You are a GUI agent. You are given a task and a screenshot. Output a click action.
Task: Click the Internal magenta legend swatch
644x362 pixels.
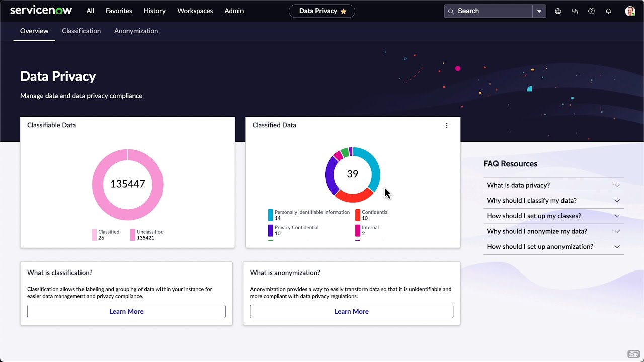click(x=358, y=231)
